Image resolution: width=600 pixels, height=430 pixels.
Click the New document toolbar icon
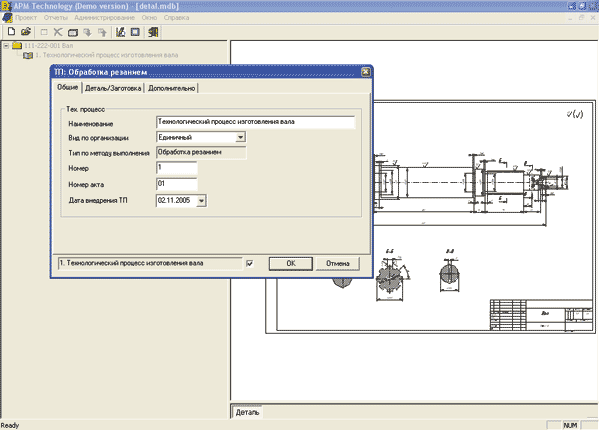pos(9,32)
